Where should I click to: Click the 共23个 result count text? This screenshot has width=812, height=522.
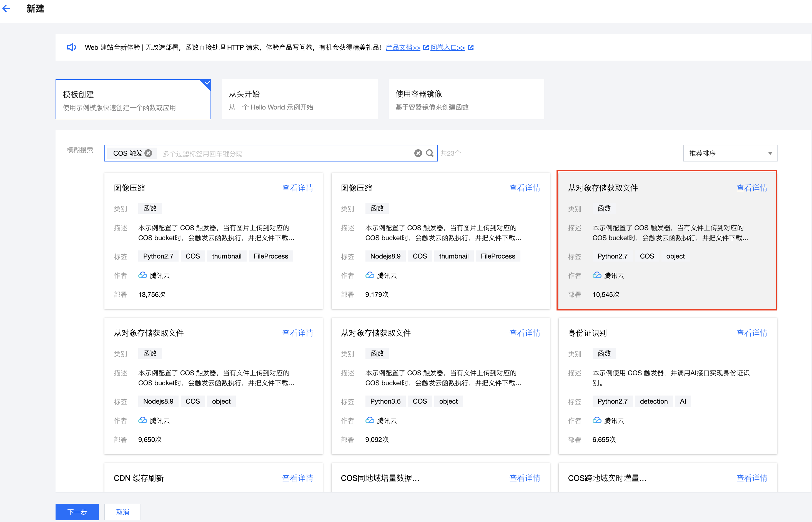click(451, 153)
